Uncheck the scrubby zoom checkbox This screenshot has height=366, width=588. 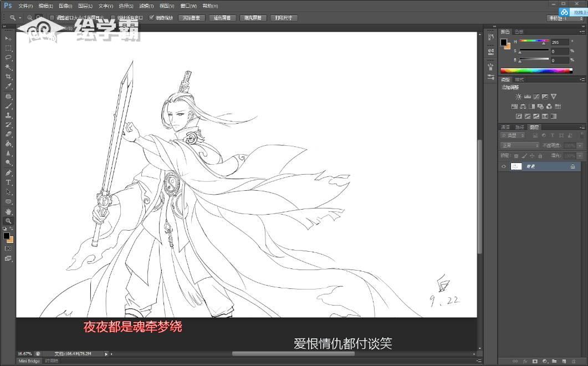click(x=151, y=18)
